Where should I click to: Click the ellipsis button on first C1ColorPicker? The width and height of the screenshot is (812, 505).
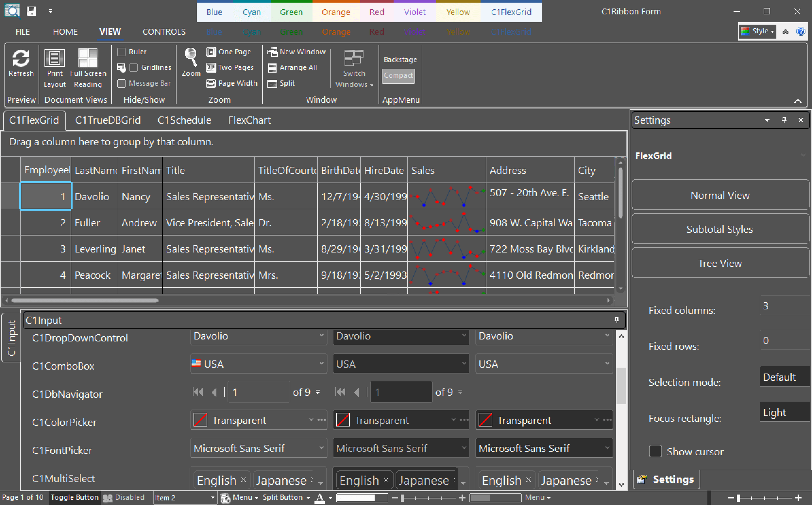322,420
